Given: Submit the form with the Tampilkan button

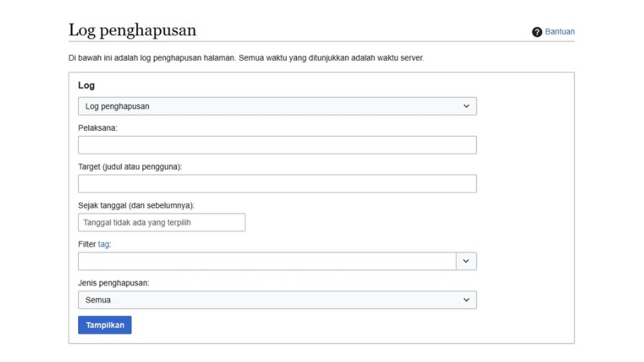Looking at the screenshot, I should tap(104, 325).
